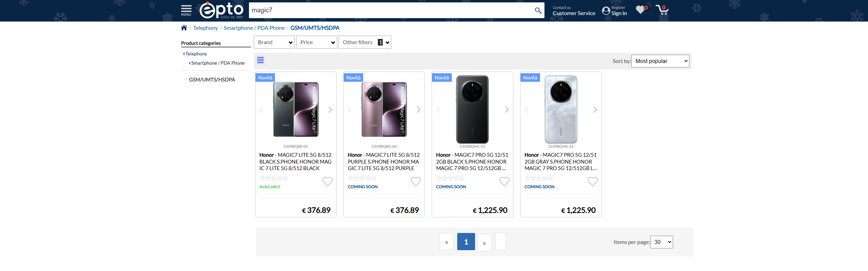Click the active filters count badge 1
The image size is (868, 271).
point(380,42)
